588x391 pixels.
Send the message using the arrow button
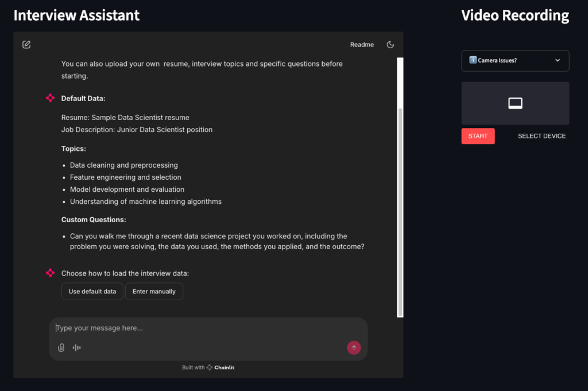354,348
